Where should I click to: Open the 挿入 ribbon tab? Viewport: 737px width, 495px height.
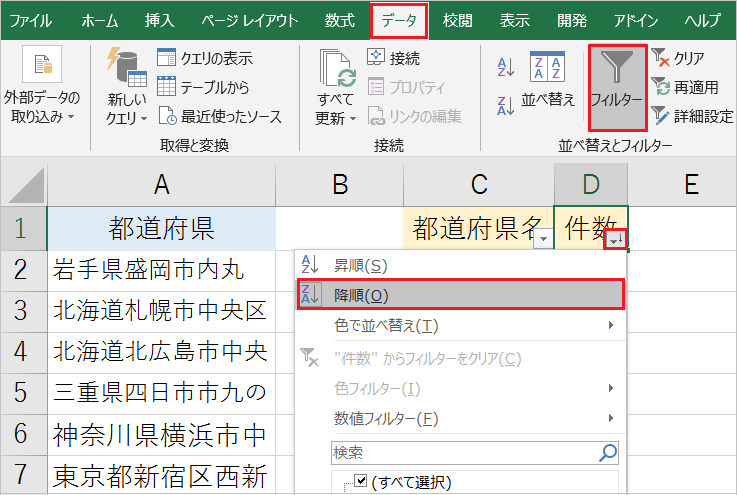[160, 21]
